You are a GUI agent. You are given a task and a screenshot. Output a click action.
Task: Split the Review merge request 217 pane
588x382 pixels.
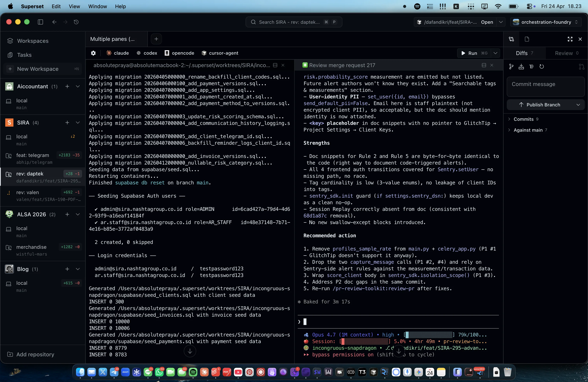point(484,65)
